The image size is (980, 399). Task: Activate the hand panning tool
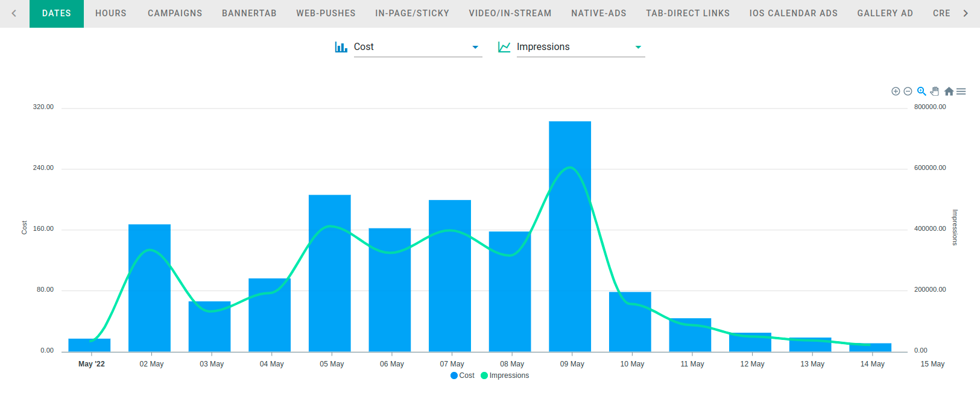(x=935, y=92)
